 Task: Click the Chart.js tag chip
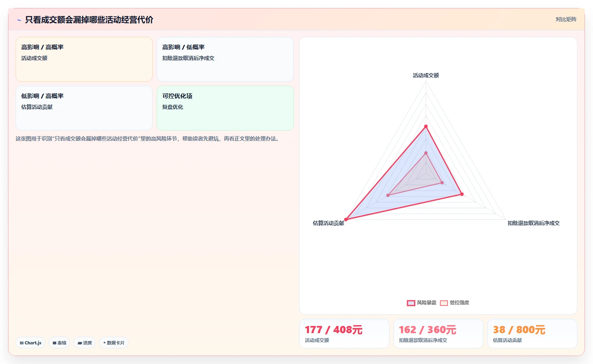tap(30, 343)
